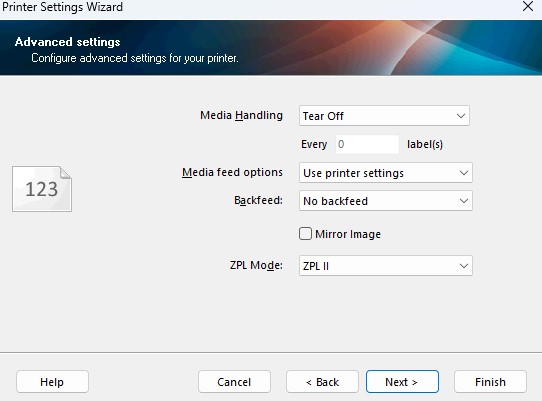Expand the ZPL II mode dropdown
The height and width of the screenshot is (401, 542).
coord(385,266)
